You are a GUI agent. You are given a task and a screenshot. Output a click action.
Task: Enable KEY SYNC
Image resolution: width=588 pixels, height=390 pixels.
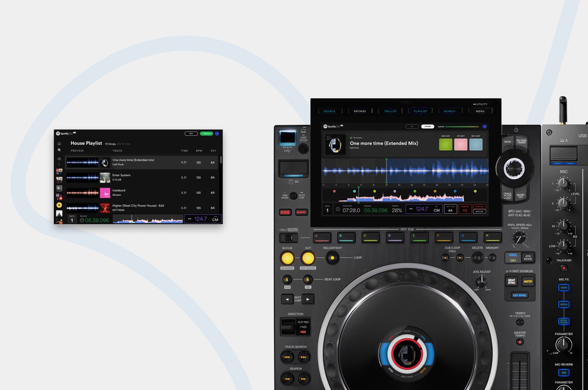pos(519,295)
